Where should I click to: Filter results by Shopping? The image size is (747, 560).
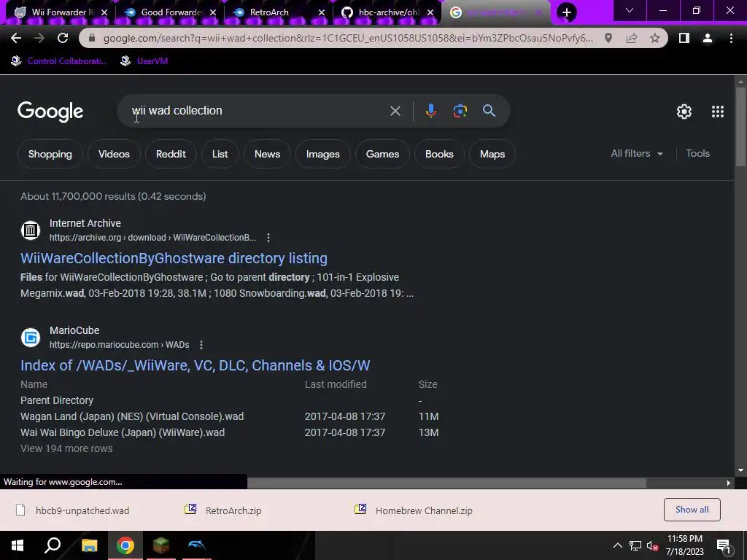[50, 154]
